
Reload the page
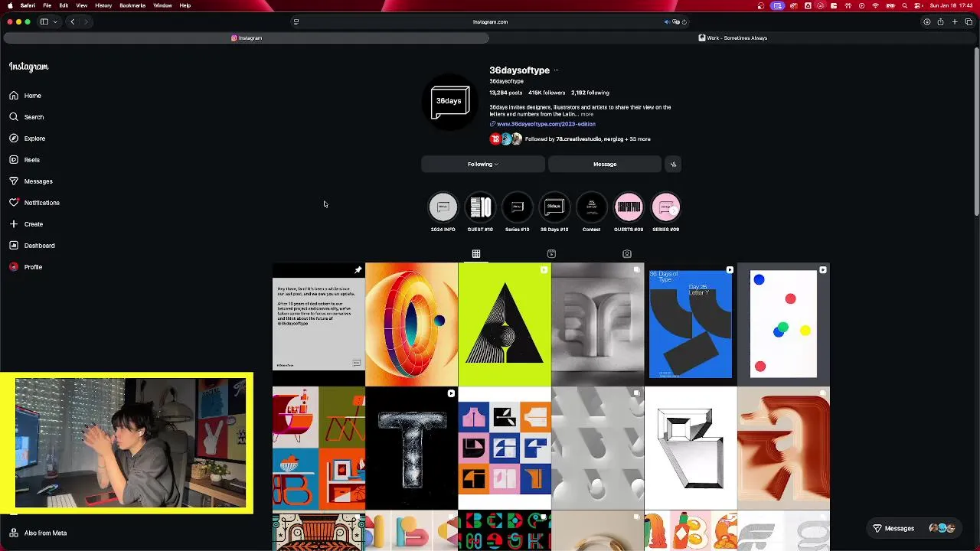coord(684,22)
